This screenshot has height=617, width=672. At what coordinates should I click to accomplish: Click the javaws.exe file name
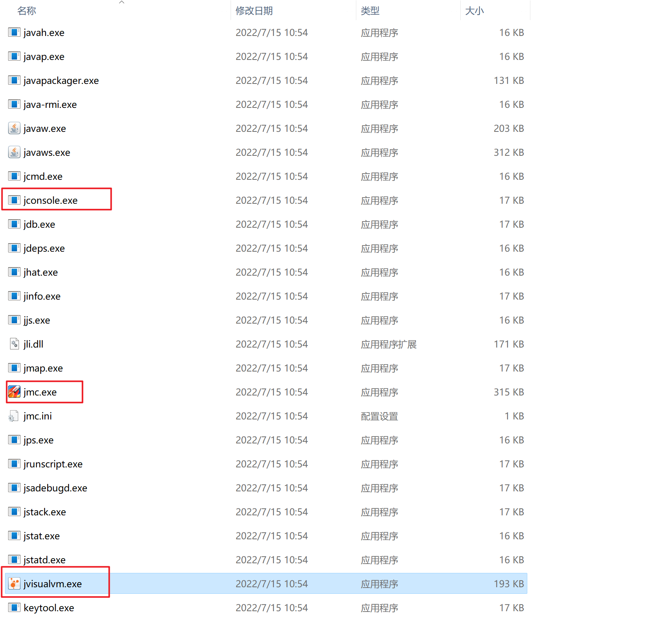47,152
